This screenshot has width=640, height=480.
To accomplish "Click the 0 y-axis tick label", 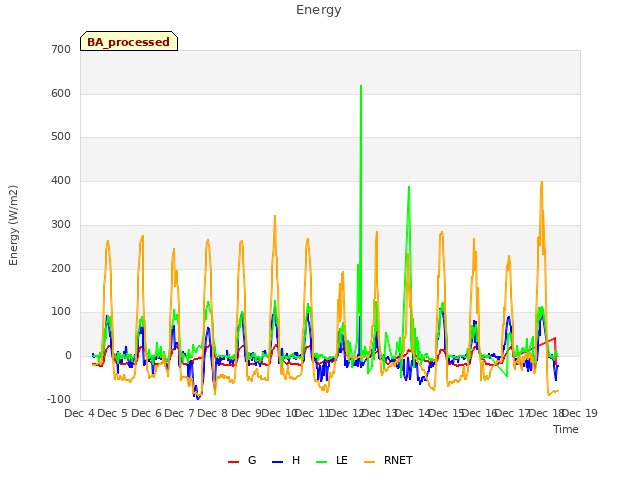I will 68,356.
